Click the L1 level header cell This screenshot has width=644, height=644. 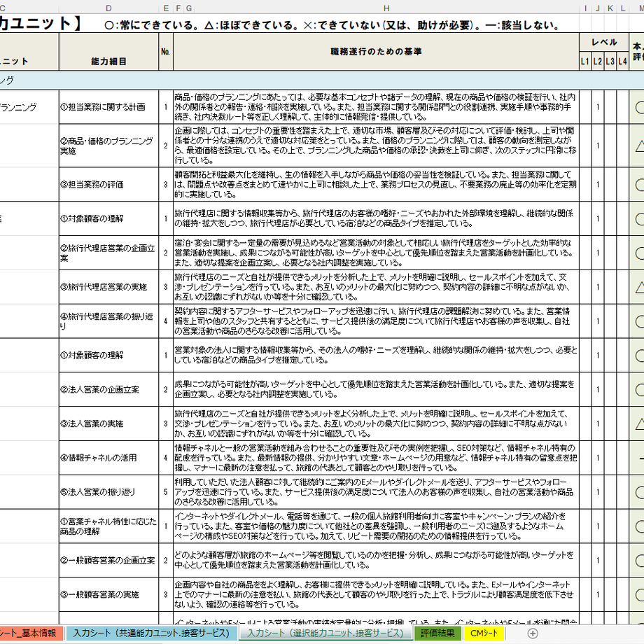(585, 62)
